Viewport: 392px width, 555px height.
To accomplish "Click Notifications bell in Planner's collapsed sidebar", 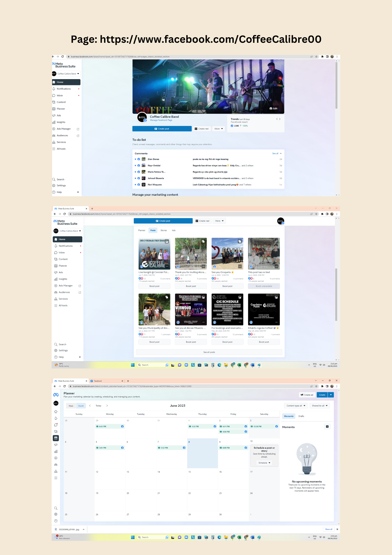I will pyautogui.click(x=56, y=418).
